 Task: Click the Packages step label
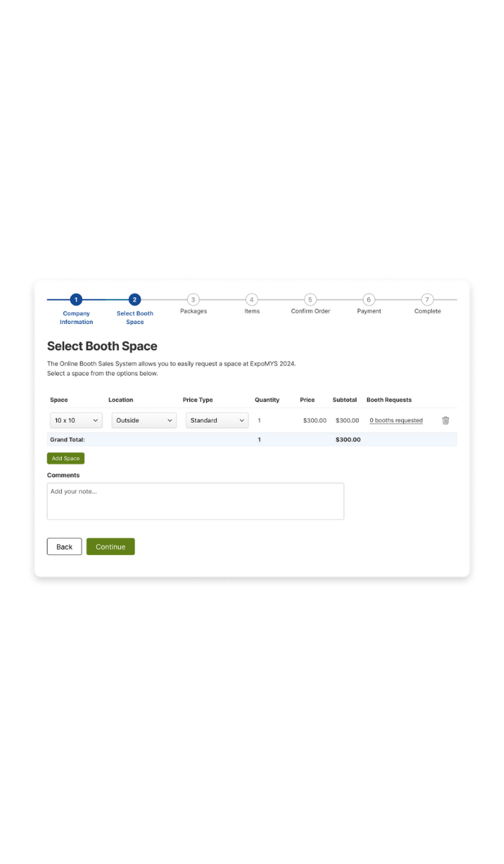click(193, 311)
